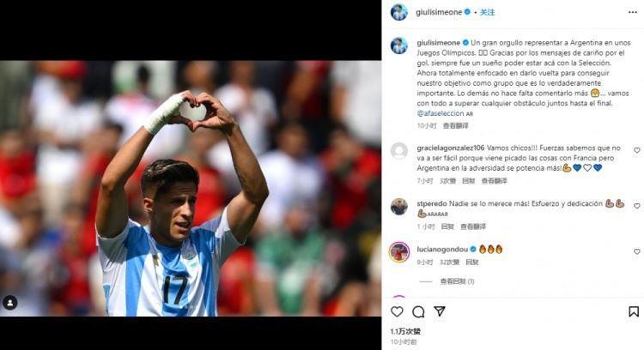The height and width of the screenshot is (350, 644).
Task: Follow giulisimeone using the blue link
Action: coord(487,12)
